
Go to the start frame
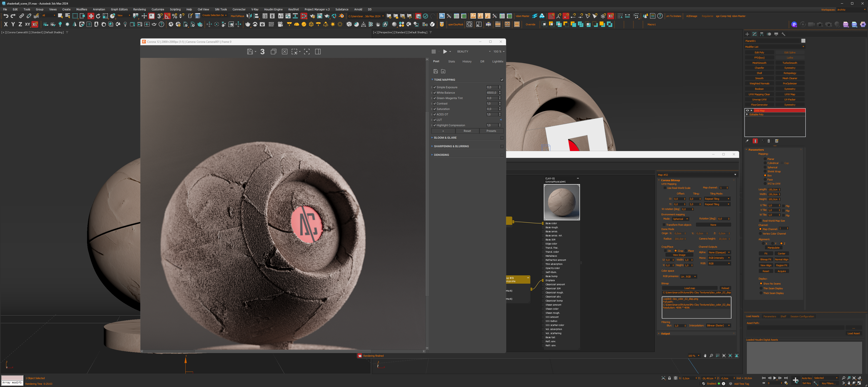click(x=764, y=378)
